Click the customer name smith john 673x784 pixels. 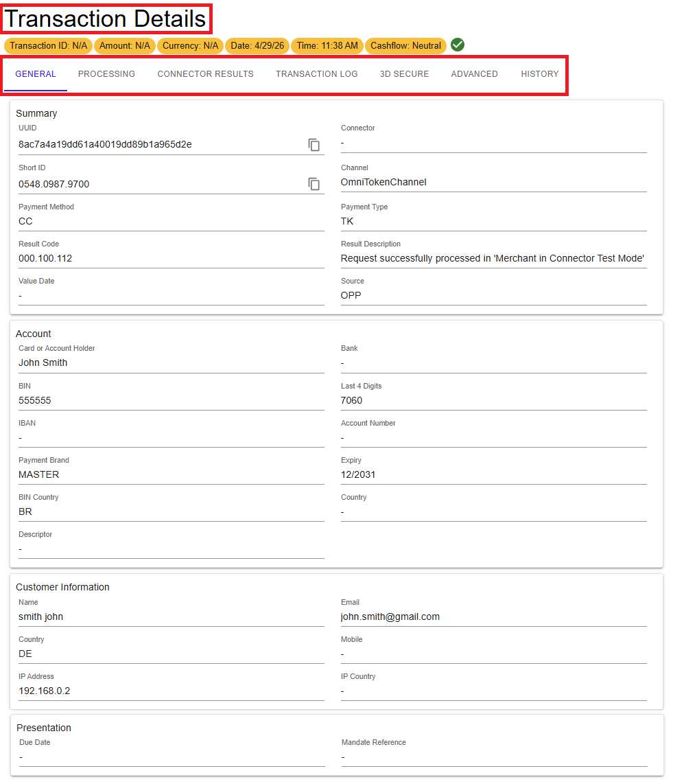(x=41, y=616)
